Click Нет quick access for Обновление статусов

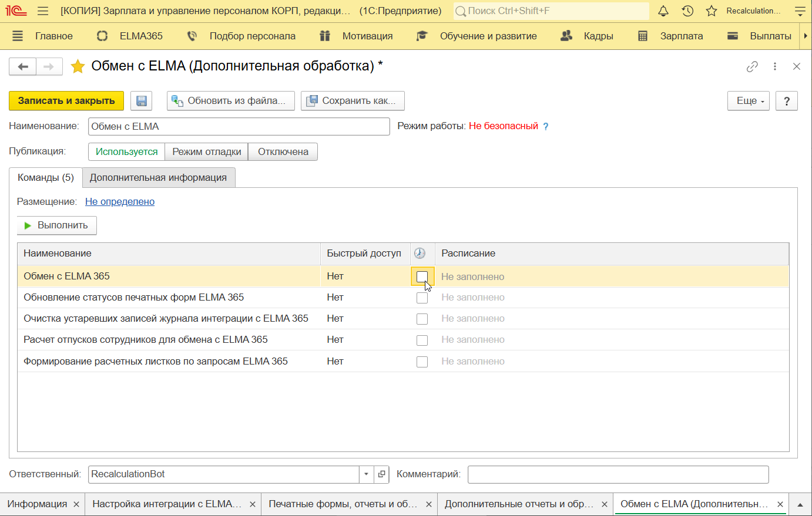[x=335, y=298]
